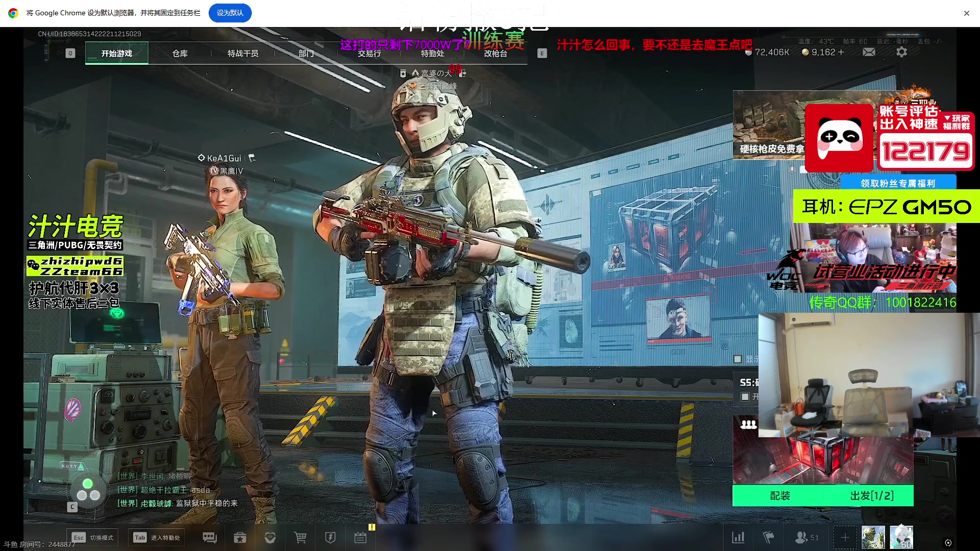The height and width of the screenshot is (551, 980).
Task: Switch to the 仓库 tab
Action: pos(180,54)
